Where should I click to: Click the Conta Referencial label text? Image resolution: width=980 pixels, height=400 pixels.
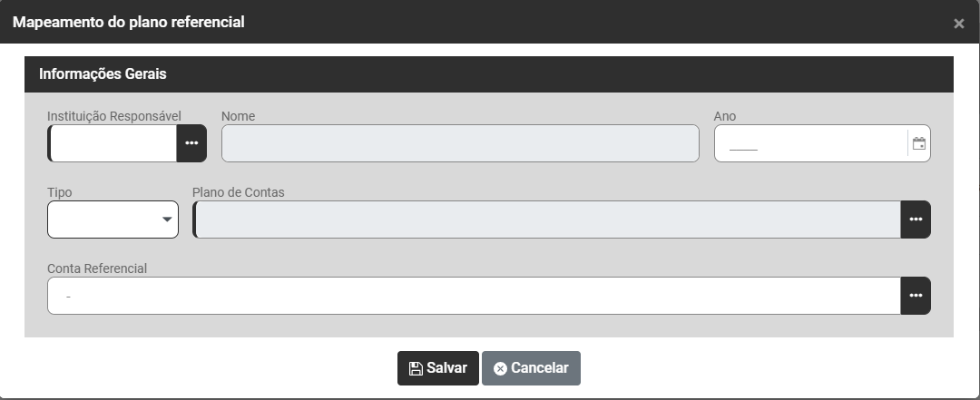pos(97,268)
